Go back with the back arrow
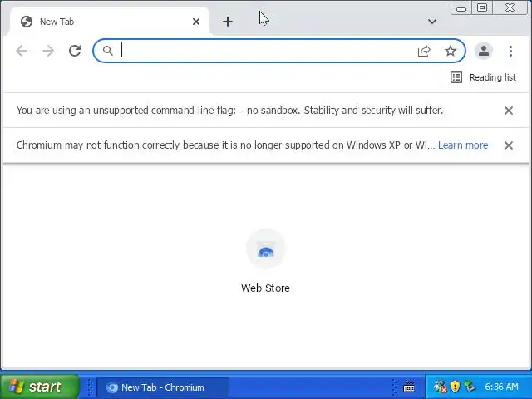Screen dimensions: 532x399 coord(22,51)
